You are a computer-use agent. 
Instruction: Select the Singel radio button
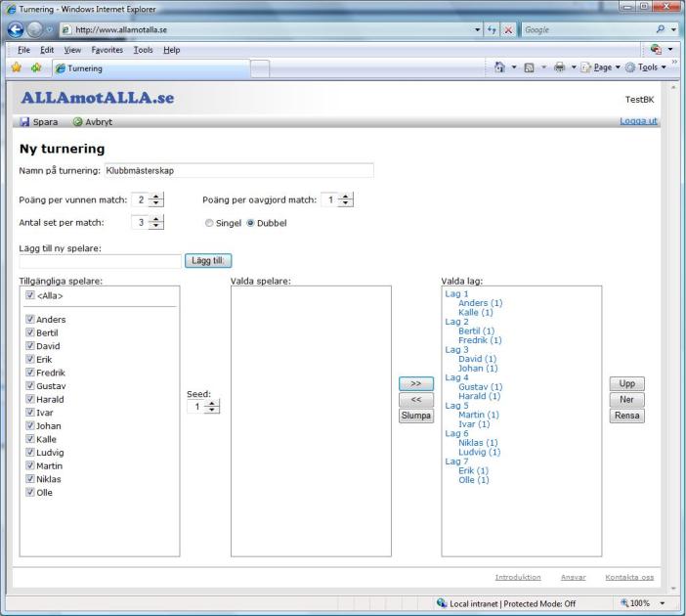click(x=209, y=223)
